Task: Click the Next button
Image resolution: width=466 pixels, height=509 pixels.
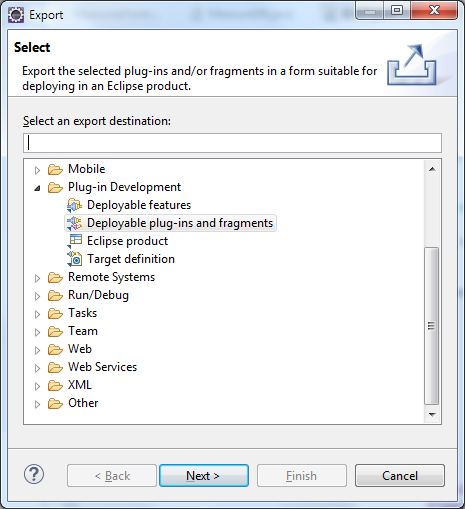Action: [x=204, y=476]
